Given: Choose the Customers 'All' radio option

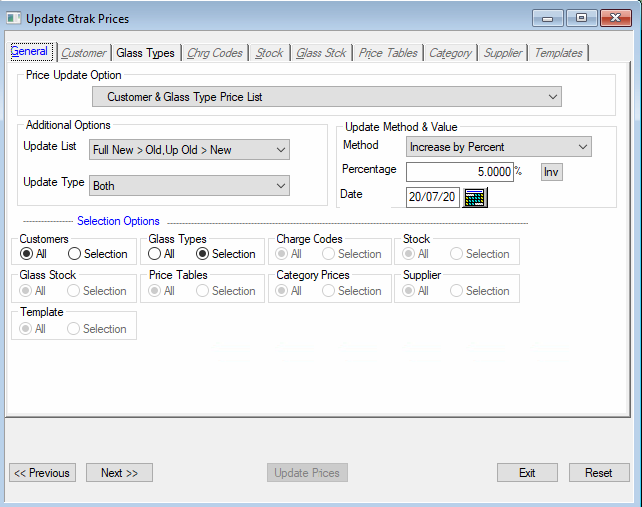Looking at the screenshot, I should 27,254.
